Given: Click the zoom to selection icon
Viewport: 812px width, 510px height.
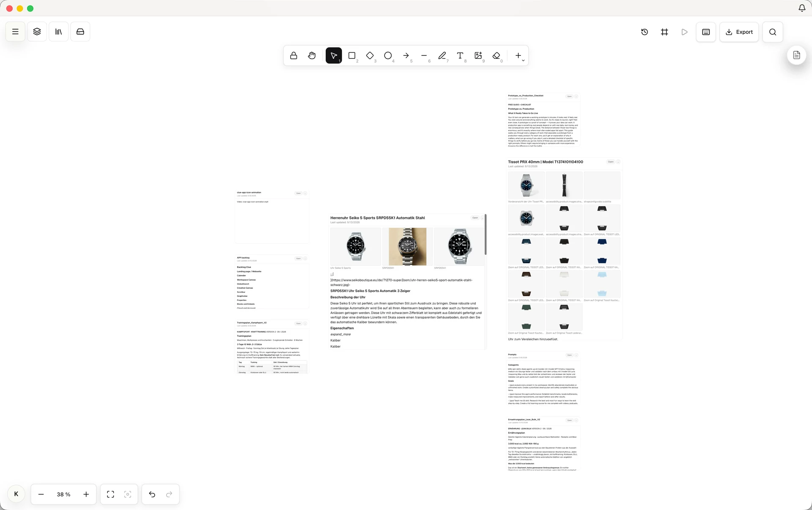Looking at the screenshot, I should (128, 494).
